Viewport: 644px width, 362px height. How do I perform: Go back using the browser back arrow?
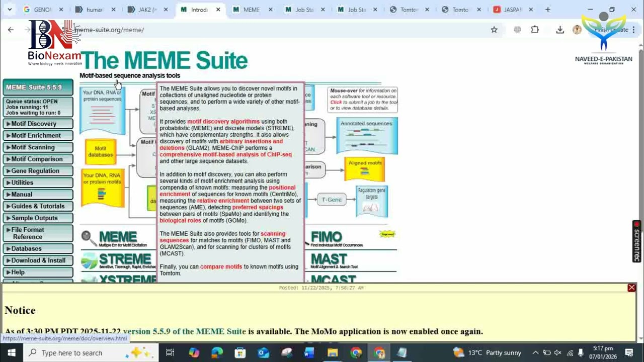pos(11,30)
